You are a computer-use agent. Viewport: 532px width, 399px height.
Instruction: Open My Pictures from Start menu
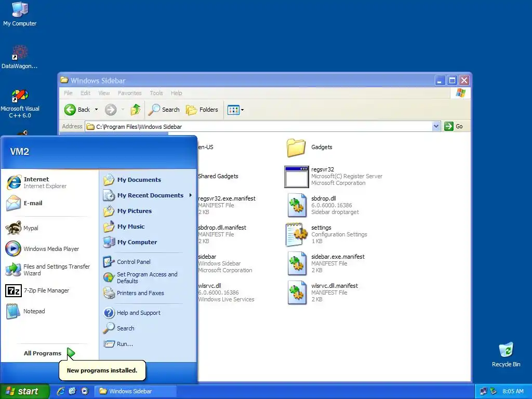[148, 211]
